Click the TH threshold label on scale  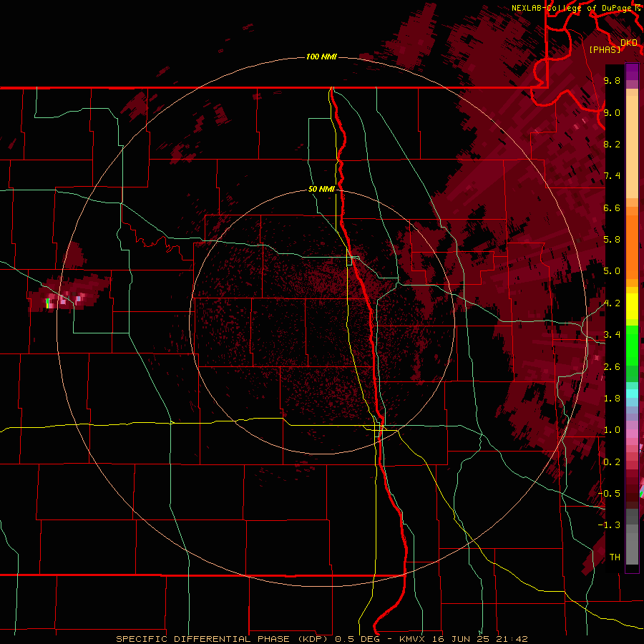[x=615, y=557]
